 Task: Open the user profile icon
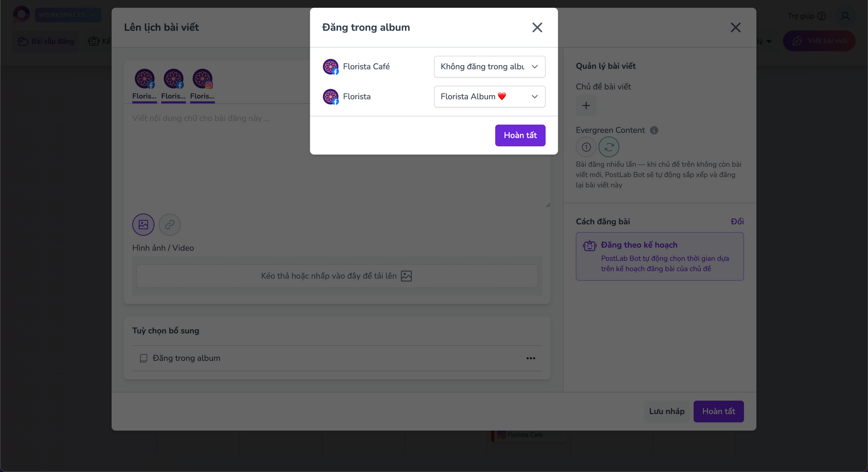click(x=845, y=16)
